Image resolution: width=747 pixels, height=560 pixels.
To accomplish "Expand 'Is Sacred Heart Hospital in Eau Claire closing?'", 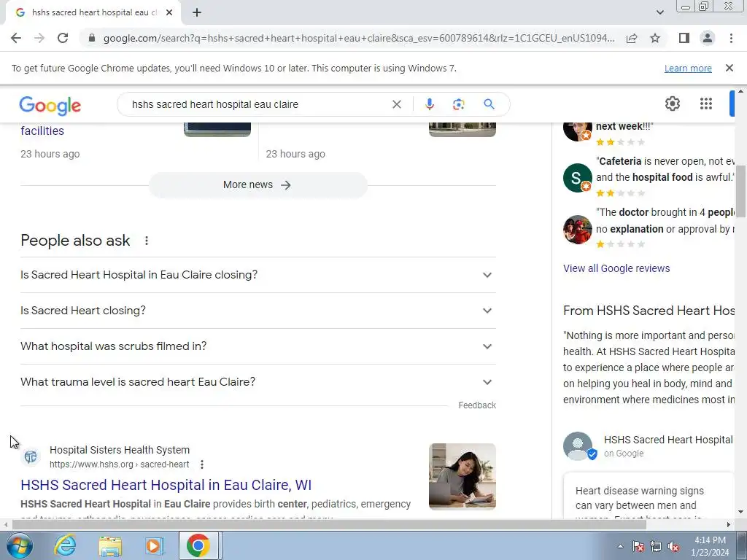I will click(258, 275).
